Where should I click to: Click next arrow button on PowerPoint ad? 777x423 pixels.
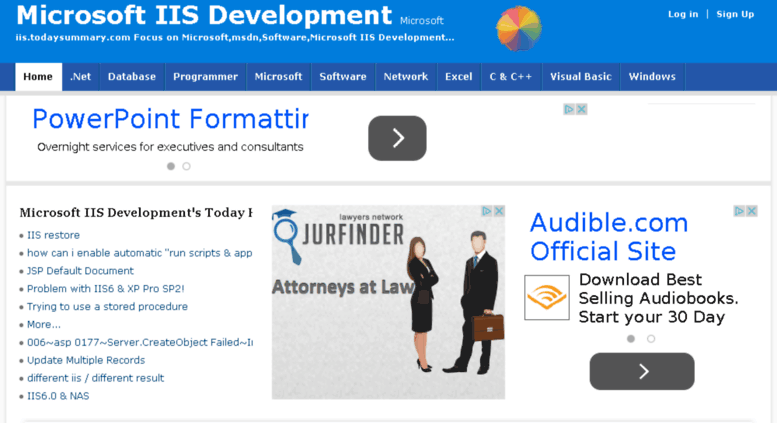click(x=397, y=138)
